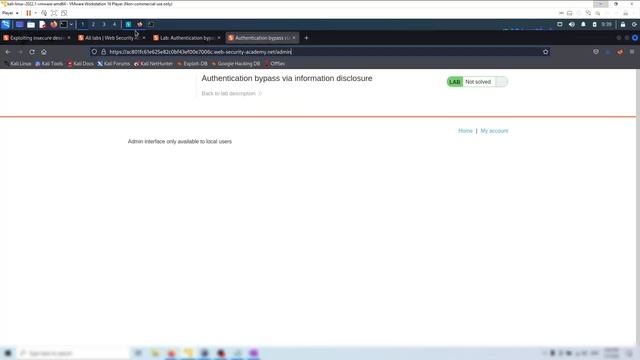640x360 pixels.
Task: Switch to workspace 4
Action: pyautogui.click(x=114, y=24)
